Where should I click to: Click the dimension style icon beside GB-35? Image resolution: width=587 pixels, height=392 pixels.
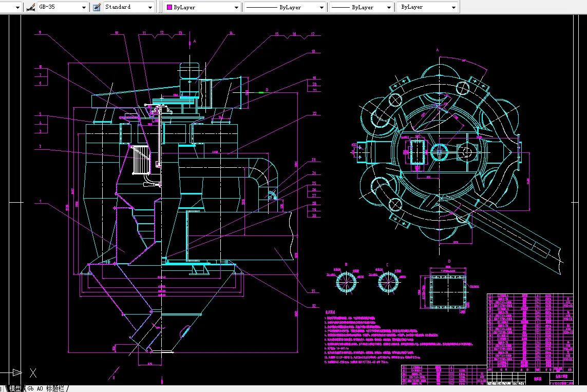(31, 7)
